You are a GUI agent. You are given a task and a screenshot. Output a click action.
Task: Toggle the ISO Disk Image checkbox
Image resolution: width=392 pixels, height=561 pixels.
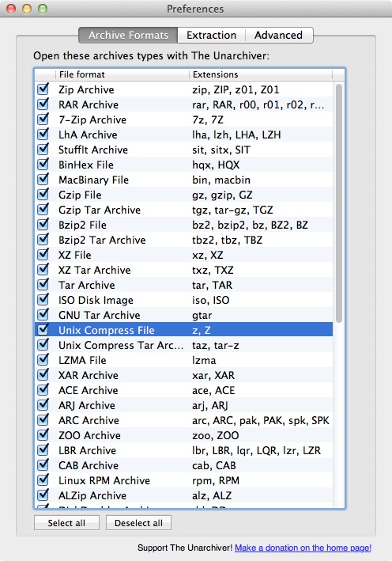(x=43, y=299)
